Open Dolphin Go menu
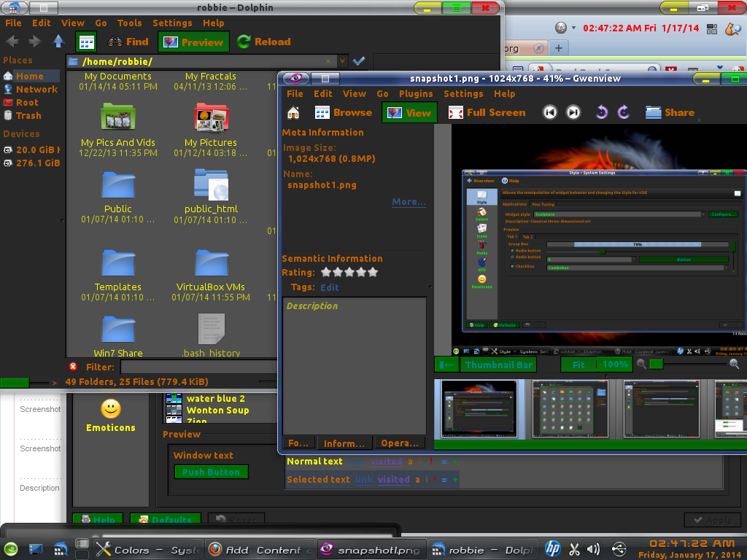This screenshot has height=560, width=747. (101, 23)
